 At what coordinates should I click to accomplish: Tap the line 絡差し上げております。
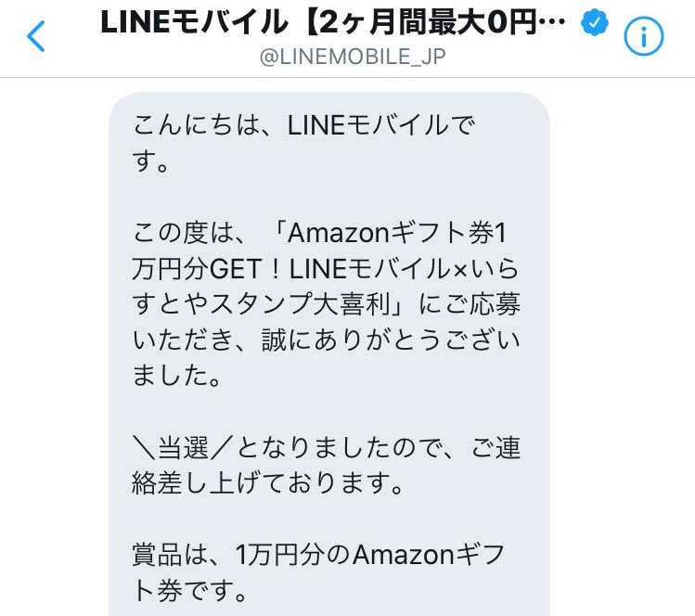[x=268, y=483]
